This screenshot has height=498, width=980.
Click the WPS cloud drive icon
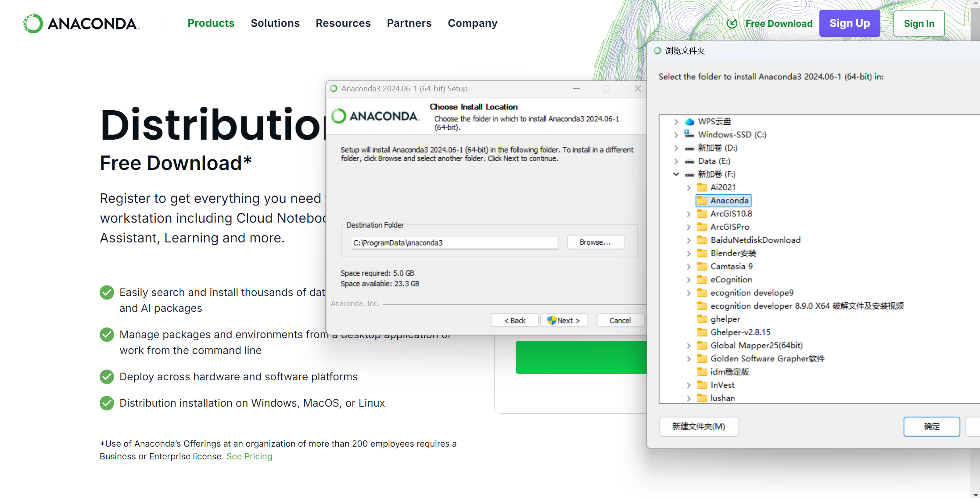[x=689, y=122]
